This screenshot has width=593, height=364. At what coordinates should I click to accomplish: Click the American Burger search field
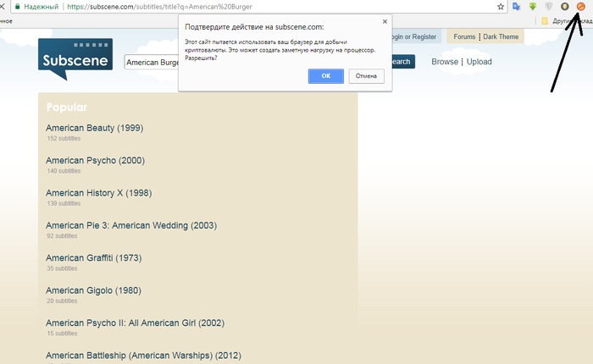(x=152, y=62)
